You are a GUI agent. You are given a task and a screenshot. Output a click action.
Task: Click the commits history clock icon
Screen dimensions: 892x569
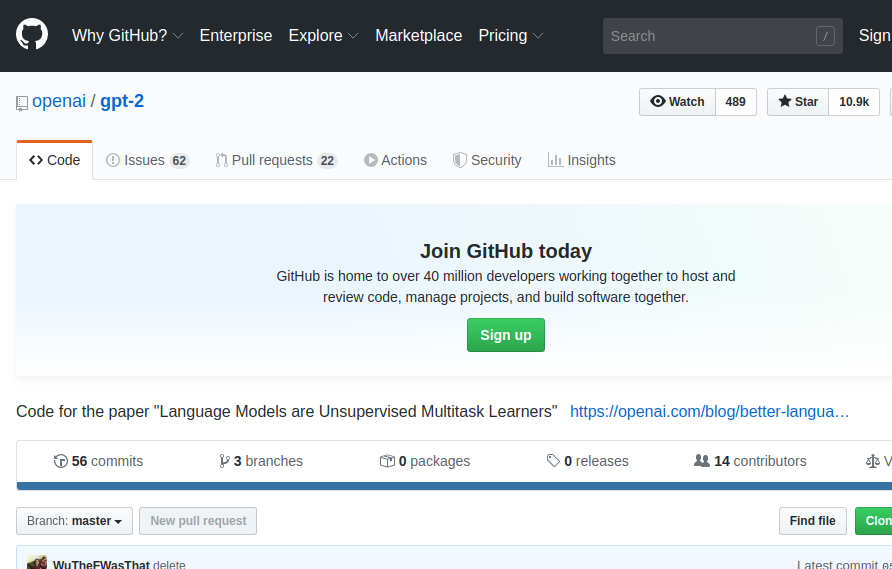click(x=60, y=461)
